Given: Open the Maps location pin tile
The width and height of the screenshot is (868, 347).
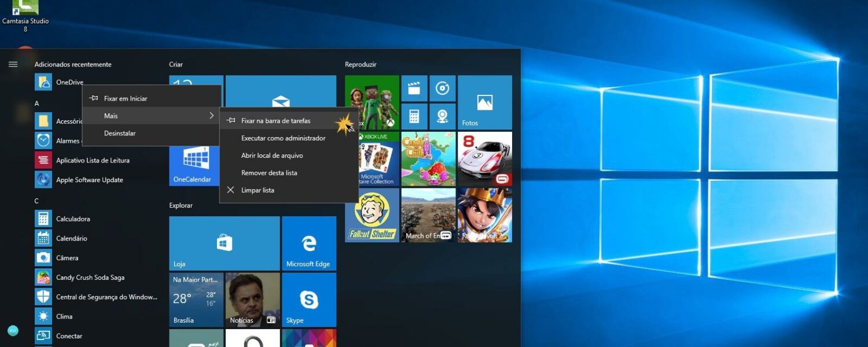Looking at the screenshot, I should pos(443,116).
